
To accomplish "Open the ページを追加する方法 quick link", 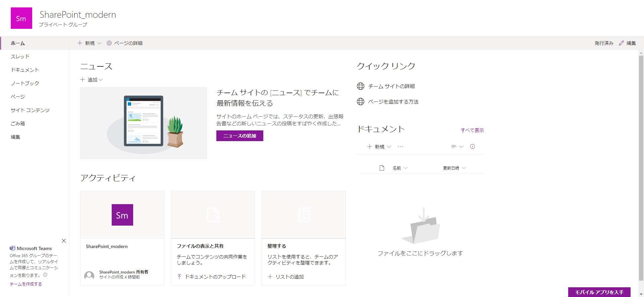I will (x=393, y=102).
